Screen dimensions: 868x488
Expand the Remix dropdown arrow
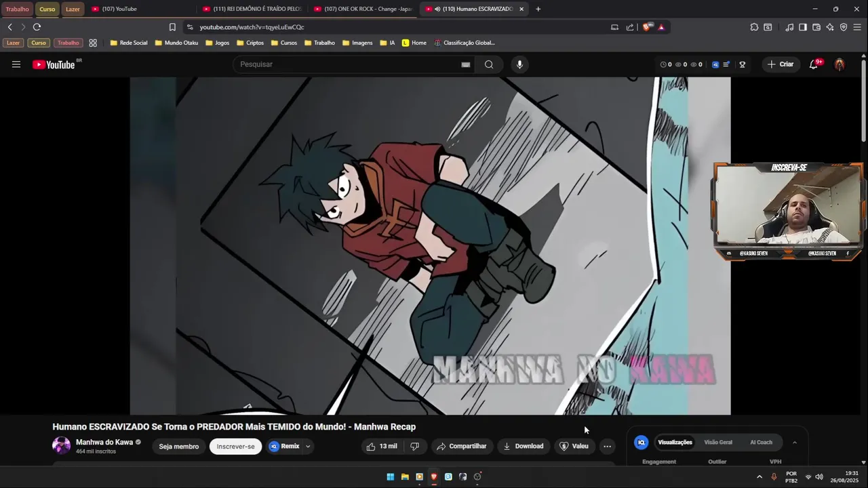pos(308,446)
